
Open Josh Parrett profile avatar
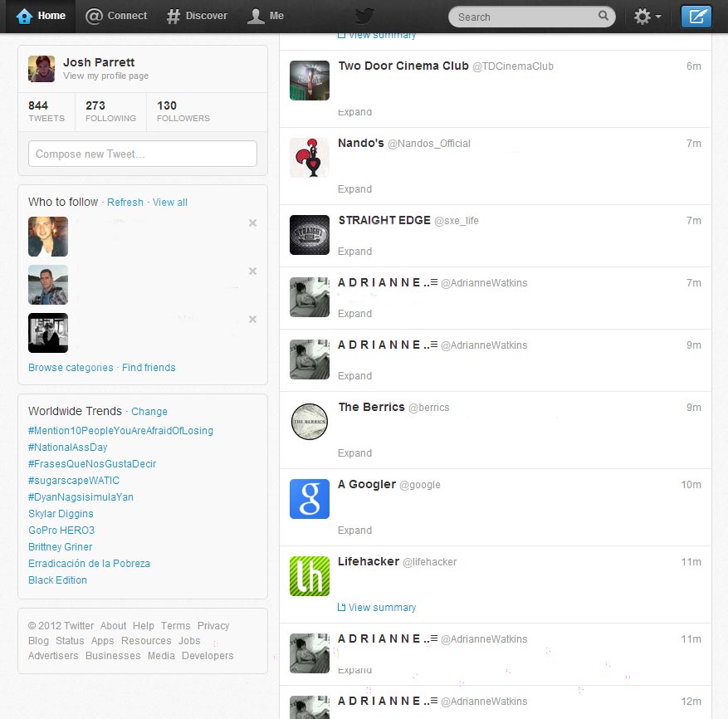point(42,69)
